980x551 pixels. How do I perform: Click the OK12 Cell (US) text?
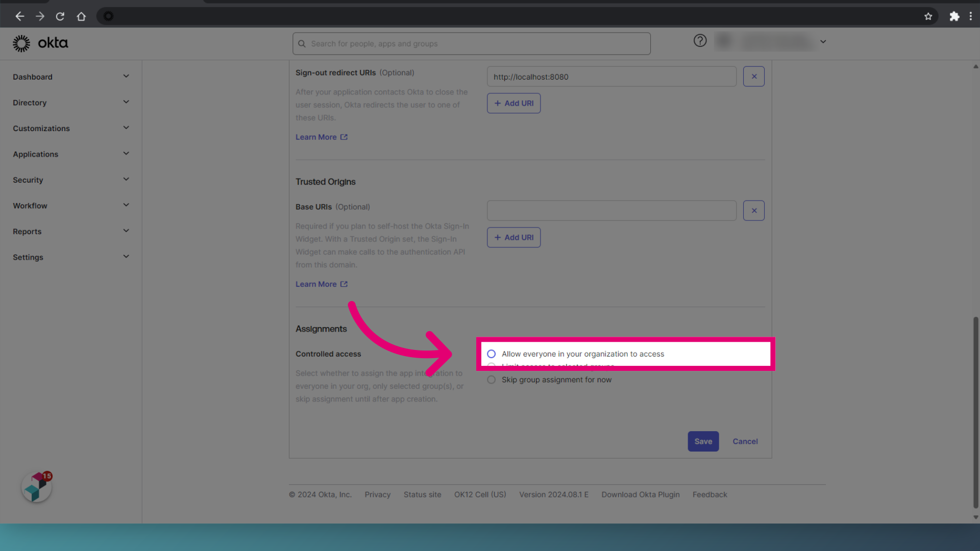coord(480,494)
